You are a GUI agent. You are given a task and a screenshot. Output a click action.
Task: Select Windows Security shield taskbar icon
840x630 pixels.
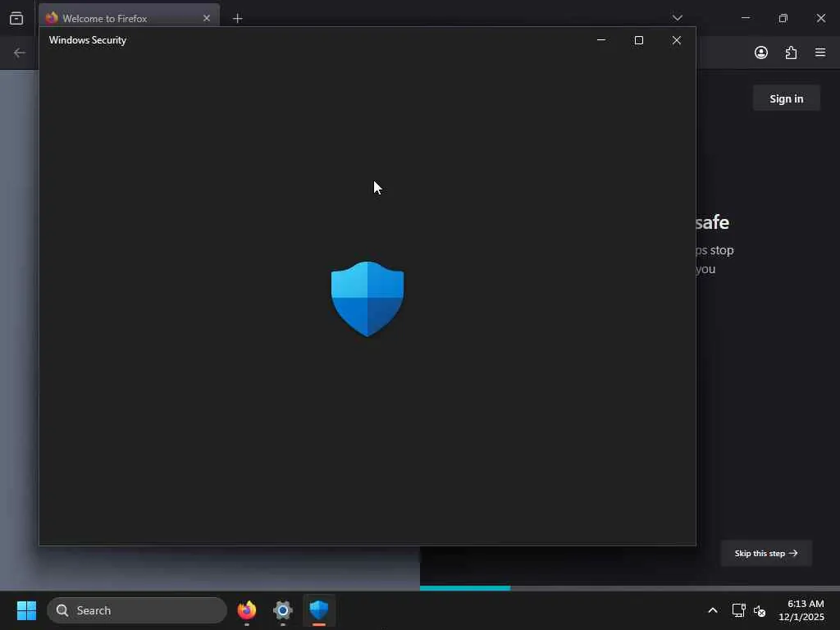tap(319, 610)
